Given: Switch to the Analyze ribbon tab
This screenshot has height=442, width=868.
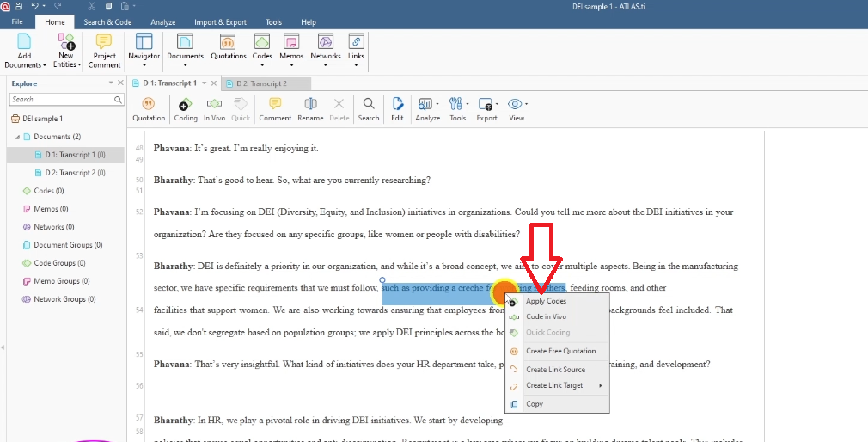Looking at the screenshot, I should point(162,22).
